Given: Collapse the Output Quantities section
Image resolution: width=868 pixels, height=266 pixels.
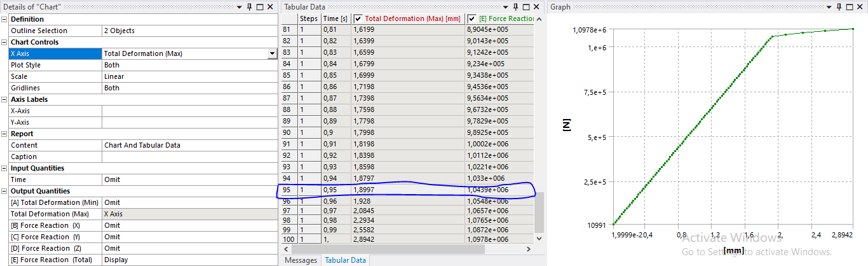Looking at the screenshot, I should [4, 191].
